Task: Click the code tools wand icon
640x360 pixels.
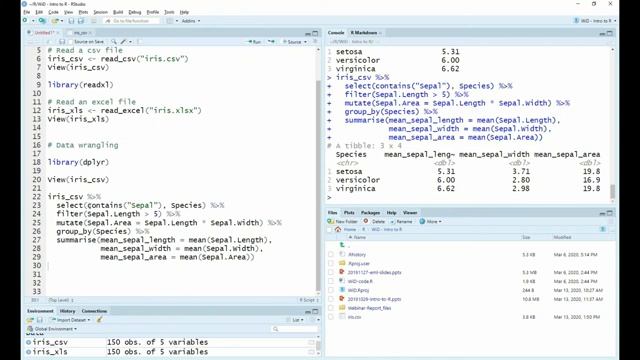Action: coord(123,42)
